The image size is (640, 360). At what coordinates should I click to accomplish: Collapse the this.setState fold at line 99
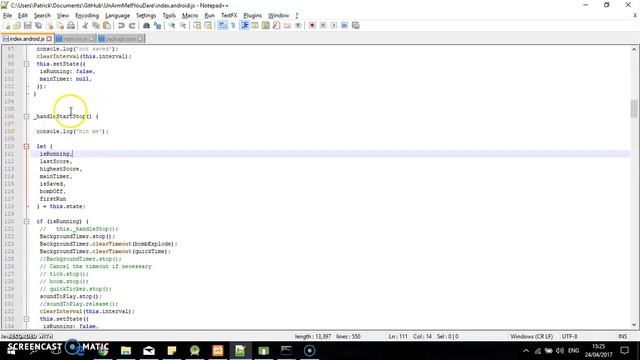click(x=26, y=64)
